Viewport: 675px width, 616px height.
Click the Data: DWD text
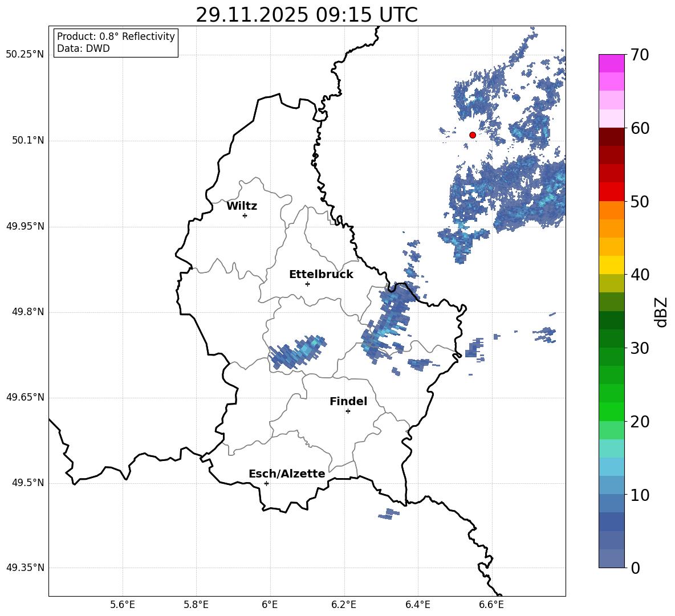click(x=83, y=48)
